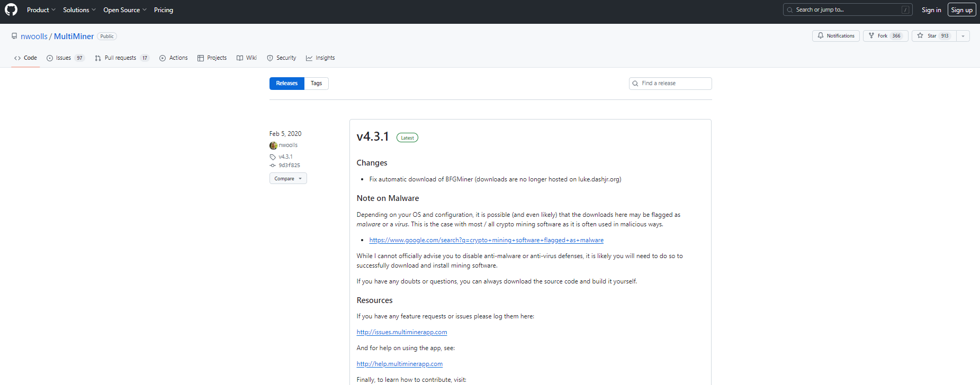Open the Insights tab
This screenshot has width=980, height=385.
pyautogui.click(x=320, y=58)
